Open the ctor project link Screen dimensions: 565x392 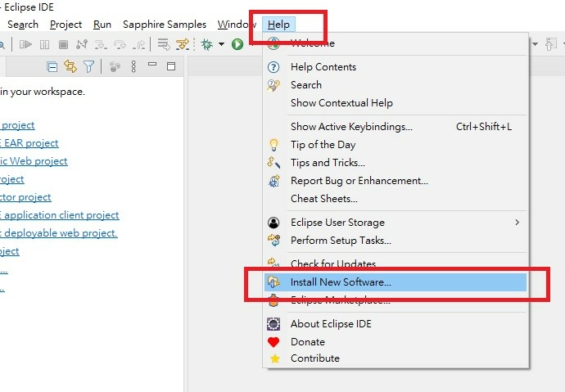point(25,197)
